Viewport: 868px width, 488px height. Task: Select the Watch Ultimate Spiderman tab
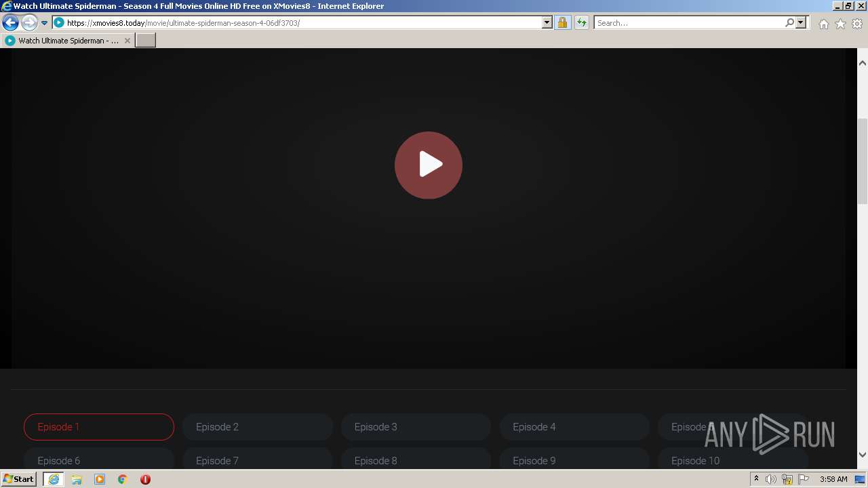[68, 41]
